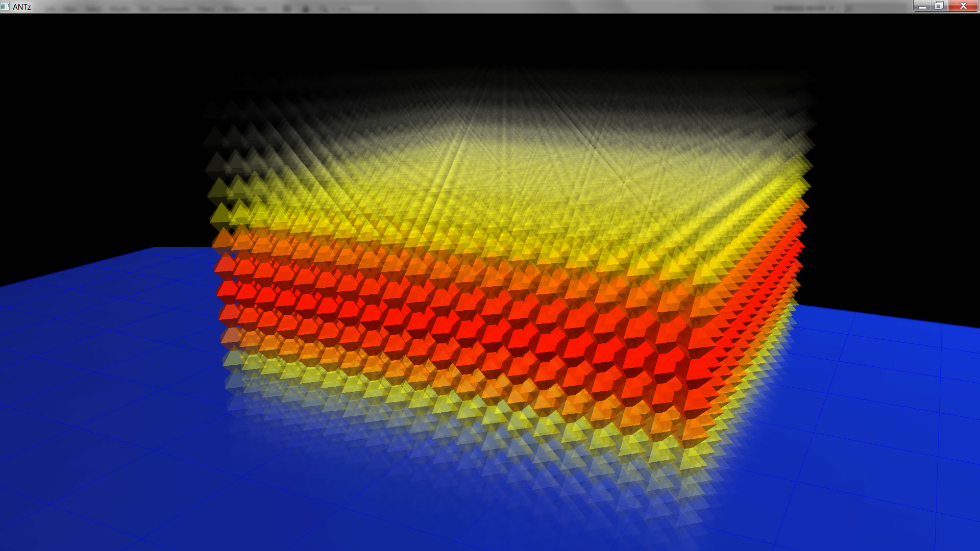Select the dark faded glyph at cube's top-left corner
Viewport: 980px width, 551px height.
point(213,137)
